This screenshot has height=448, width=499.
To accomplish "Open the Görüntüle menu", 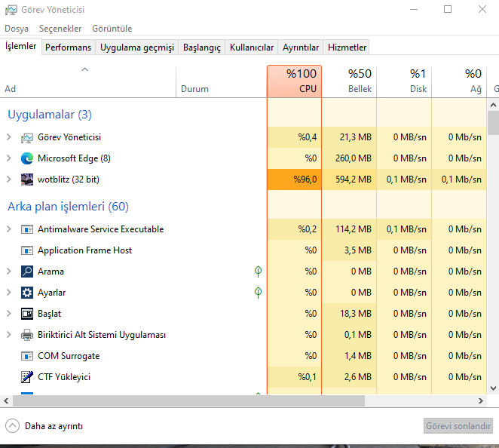I will tap(112, 29).
